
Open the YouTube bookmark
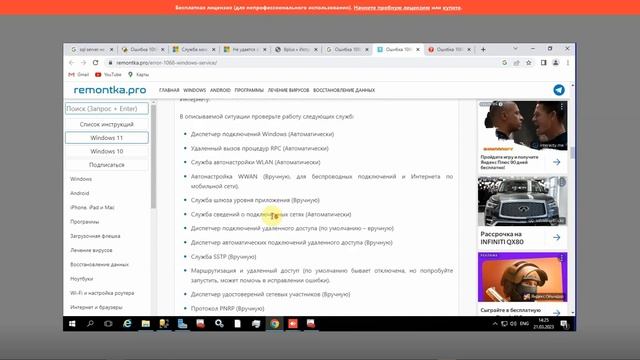108,75
